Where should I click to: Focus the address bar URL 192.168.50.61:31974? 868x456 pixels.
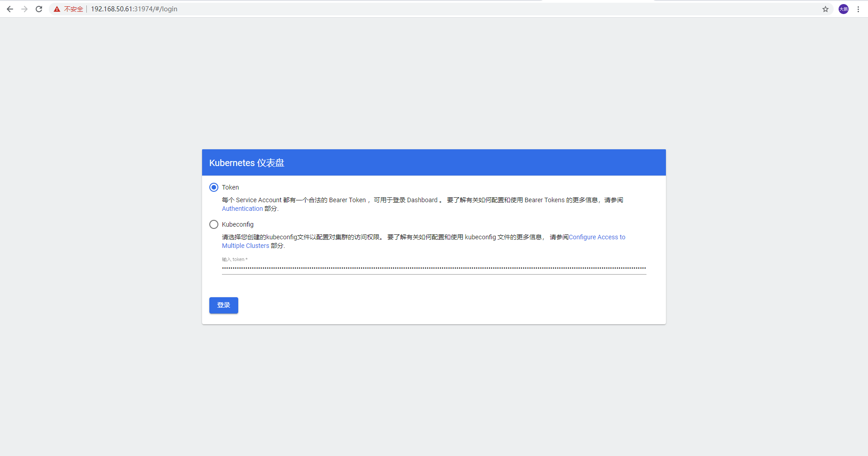134,9
